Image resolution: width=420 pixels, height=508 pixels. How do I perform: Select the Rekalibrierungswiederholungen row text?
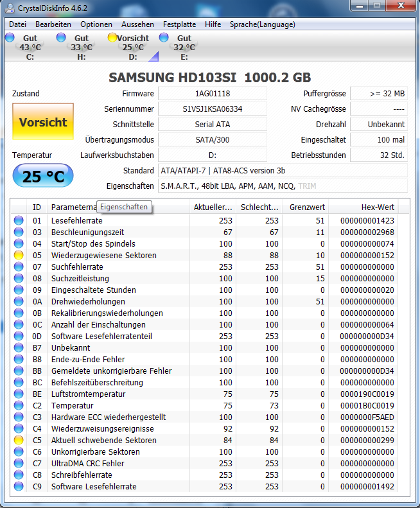(x=107, y=313)
